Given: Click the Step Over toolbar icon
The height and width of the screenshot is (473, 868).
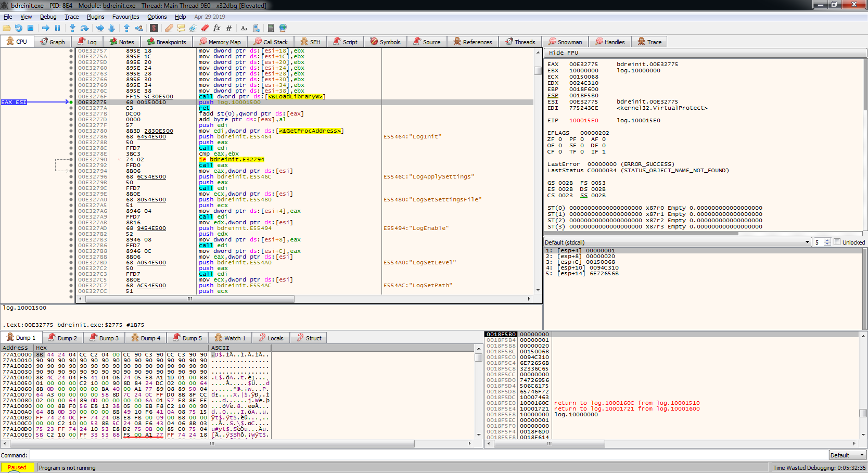Looking at the screenshot, I should pyautogui.click(x=84, y=28).
